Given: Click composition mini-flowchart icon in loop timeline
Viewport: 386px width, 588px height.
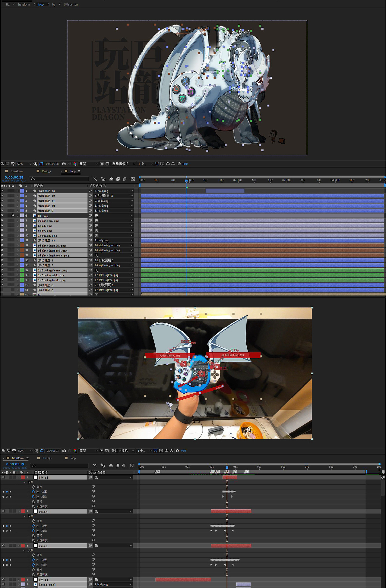Looking at the screenshot, I should point(95,179).
